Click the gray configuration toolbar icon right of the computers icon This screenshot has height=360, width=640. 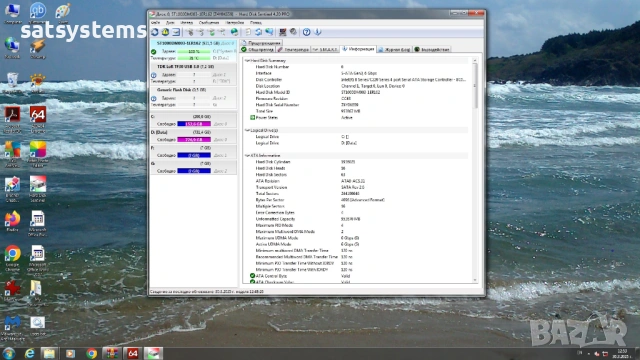point(293,32)
